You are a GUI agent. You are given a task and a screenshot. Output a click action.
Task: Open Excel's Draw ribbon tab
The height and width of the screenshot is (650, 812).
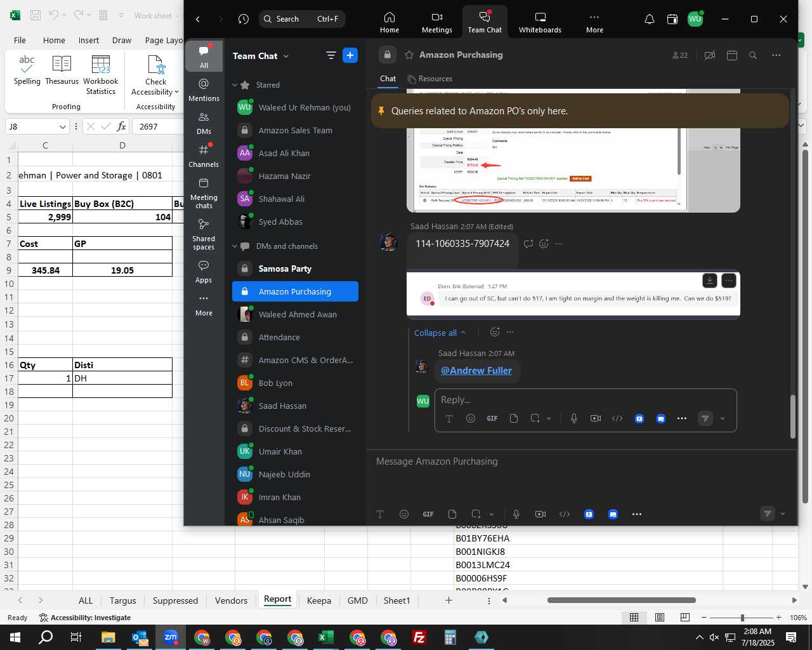point(122,40)
